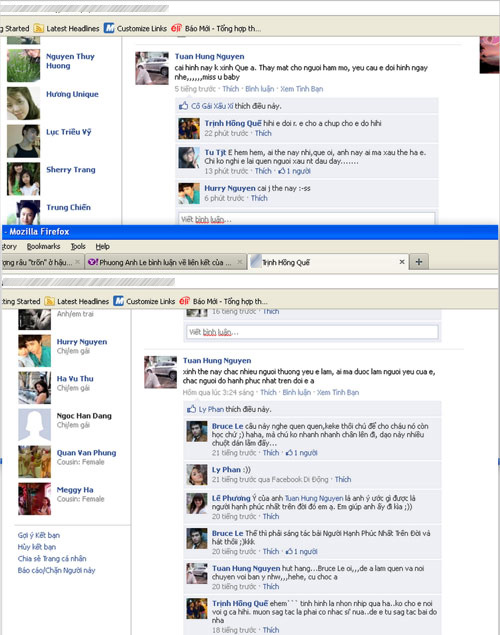Screen dimensions: 500x635
Task: Click the like count under Tu Tjt comment
Action: pyautogui.click(x=294, y=171)
